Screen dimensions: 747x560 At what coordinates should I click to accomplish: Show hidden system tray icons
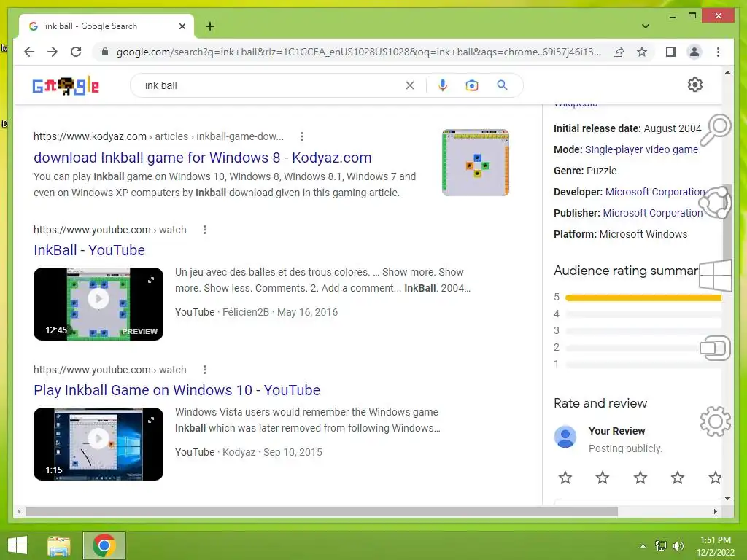[643, 545]
